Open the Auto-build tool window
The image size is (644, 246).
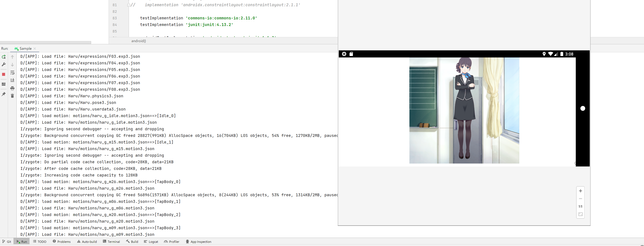tap(87, 241)
